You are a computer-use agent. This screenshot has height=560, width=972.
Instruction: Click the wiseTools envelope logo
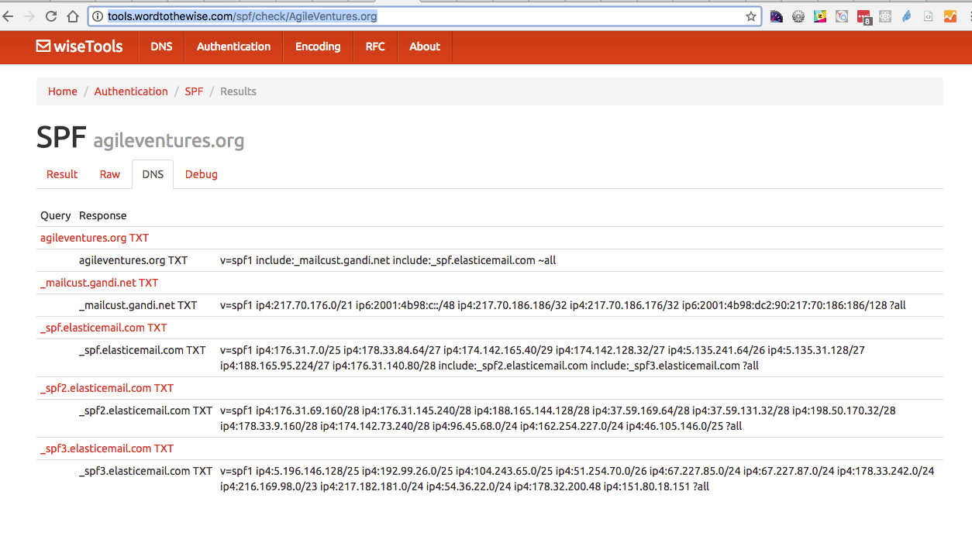[79, 46]
